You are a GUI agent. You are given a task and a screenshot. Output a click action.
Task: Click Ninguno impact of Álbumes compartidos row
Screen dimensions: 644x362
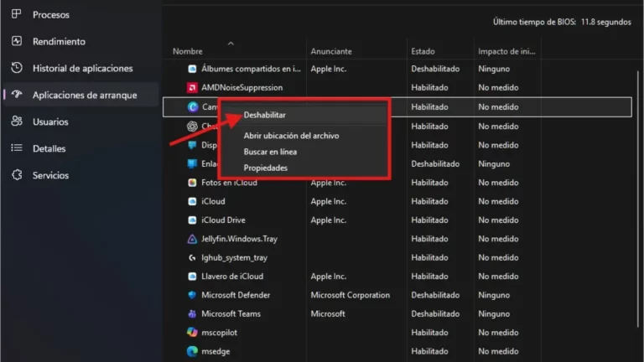point(494,69)
